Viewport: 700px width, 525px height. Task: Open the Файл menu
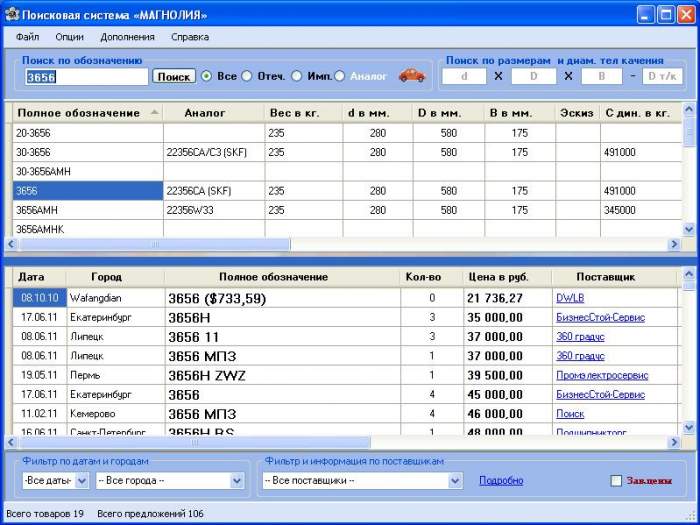tap(27, 37)
